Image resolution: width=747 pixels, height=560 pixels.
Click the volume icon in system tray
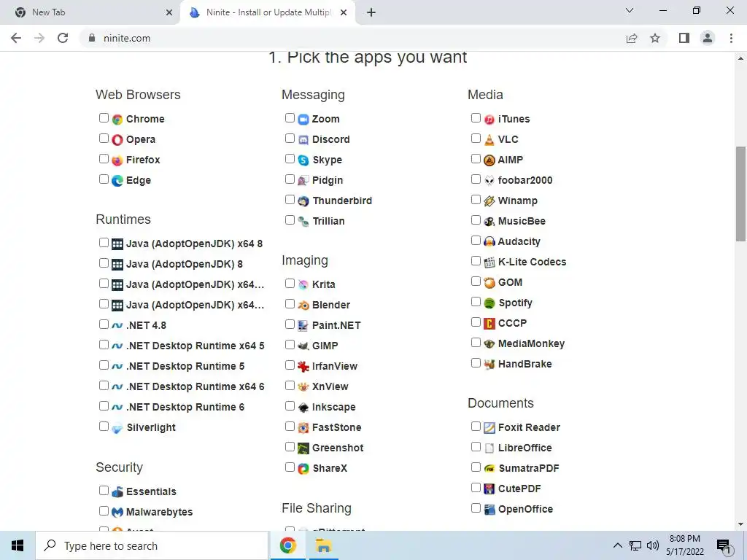(x=652, y=545)
